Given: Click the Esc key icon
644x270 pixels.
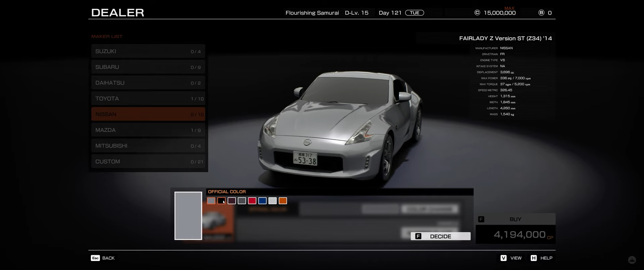Looking at the screenshot, I should pos(95,258).
